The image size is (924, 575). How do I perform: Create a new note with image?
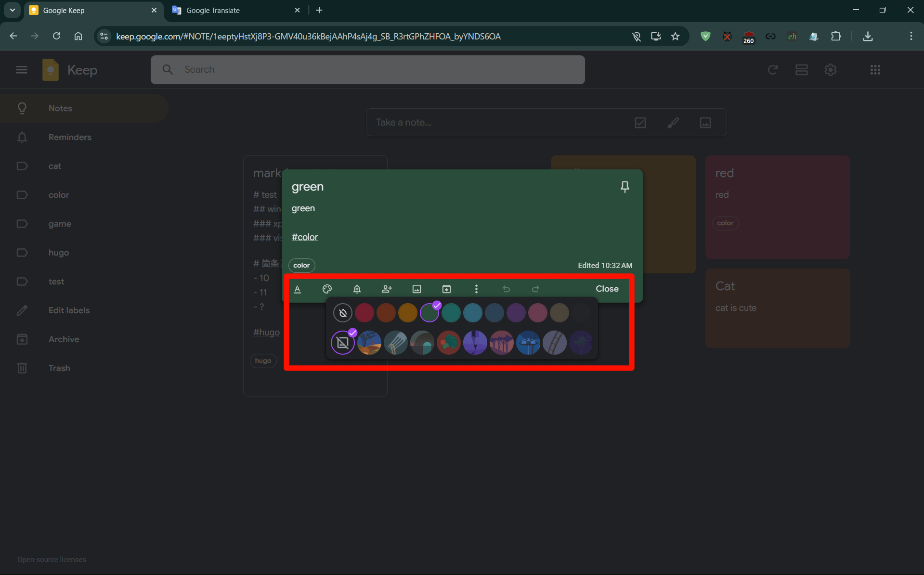click(x=705, y=123)
